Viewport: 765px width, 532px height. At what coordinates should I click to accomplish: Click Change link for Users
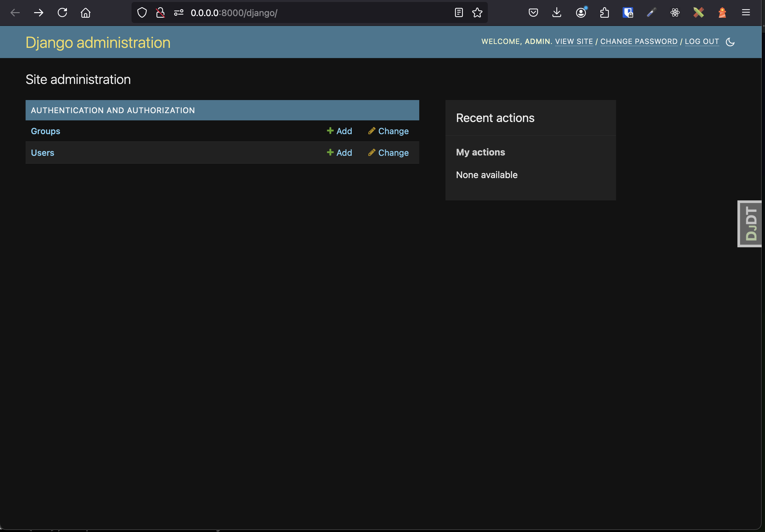pos(388,153)
